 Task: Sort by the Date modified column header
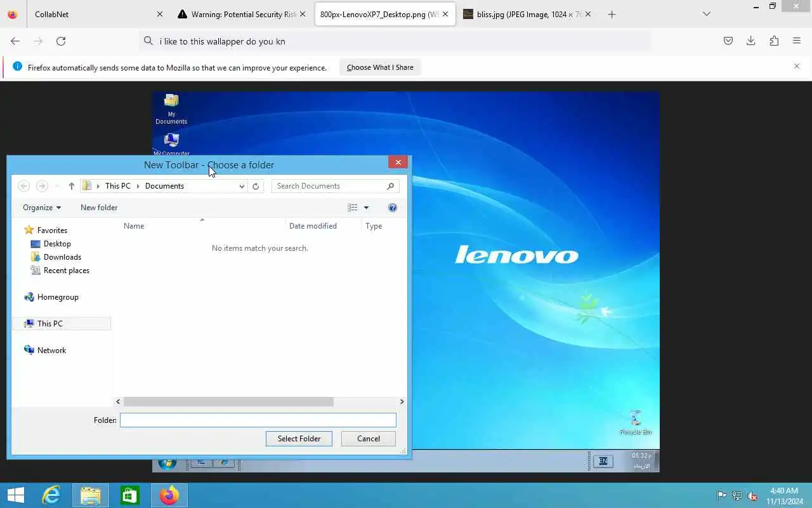click(x=313, y=226)
